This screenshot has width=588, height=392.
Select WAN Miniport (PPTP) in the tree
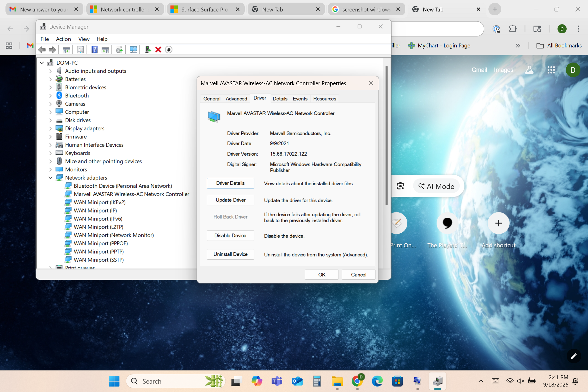[99, 252]
